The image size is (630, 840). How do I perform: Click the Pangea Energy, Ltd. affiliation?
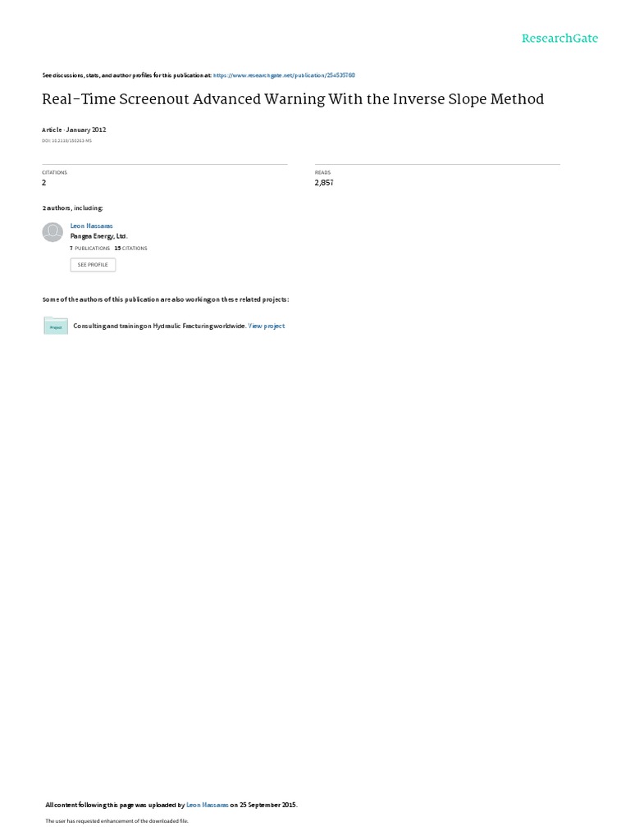tap(99, 236)
